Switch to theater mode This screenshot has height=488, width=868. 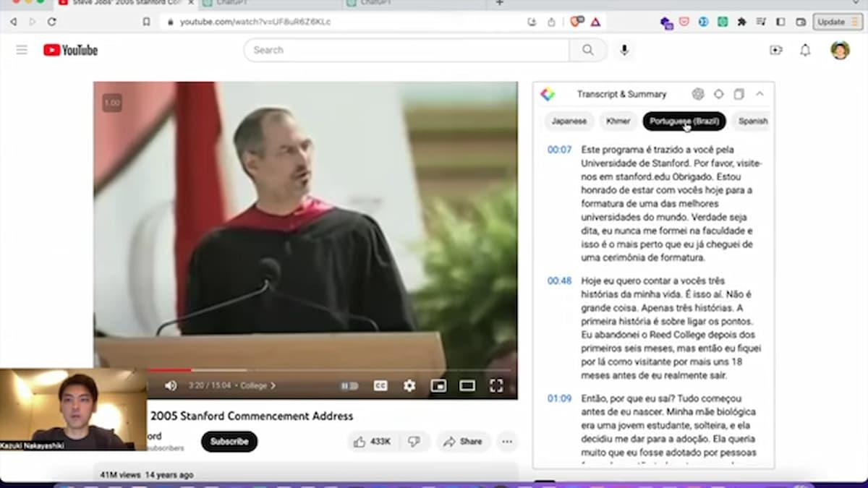point(469,385)
